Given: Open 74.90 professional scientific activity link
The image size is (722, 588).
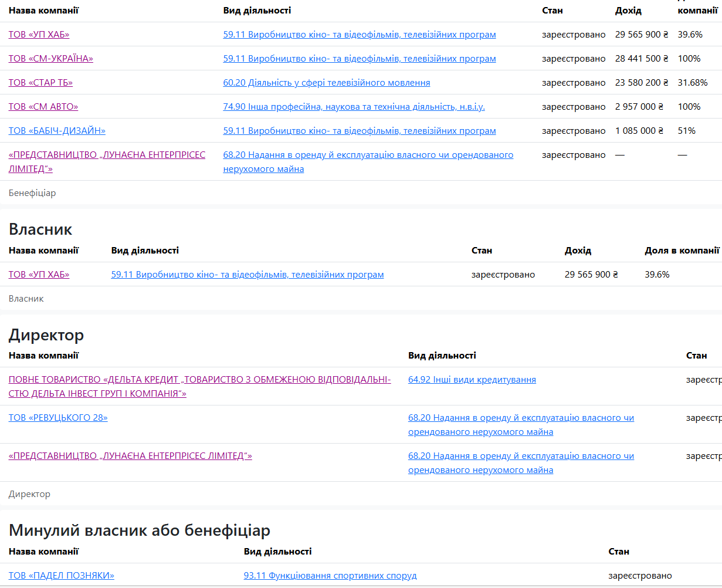Looking at the screenshot, I should pos(354,107).
